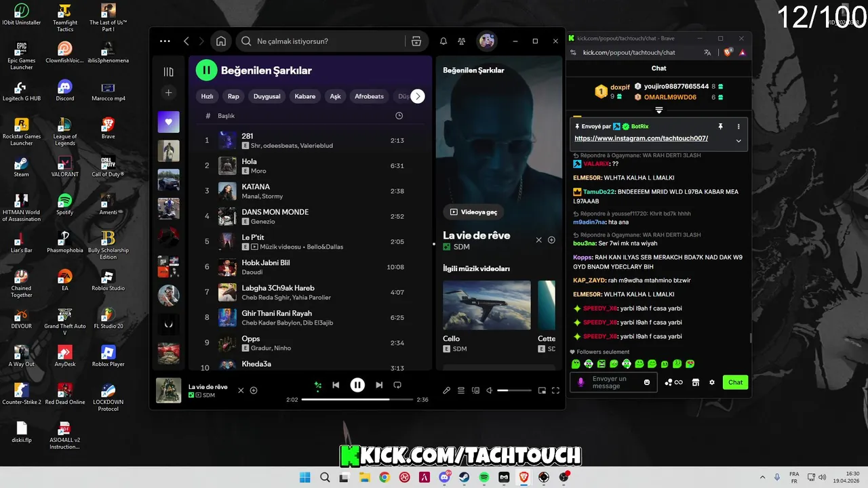The width and height of the screenshot is (868, 488).
Task: Sort by duration clock column icon
Action: (399, 116)
